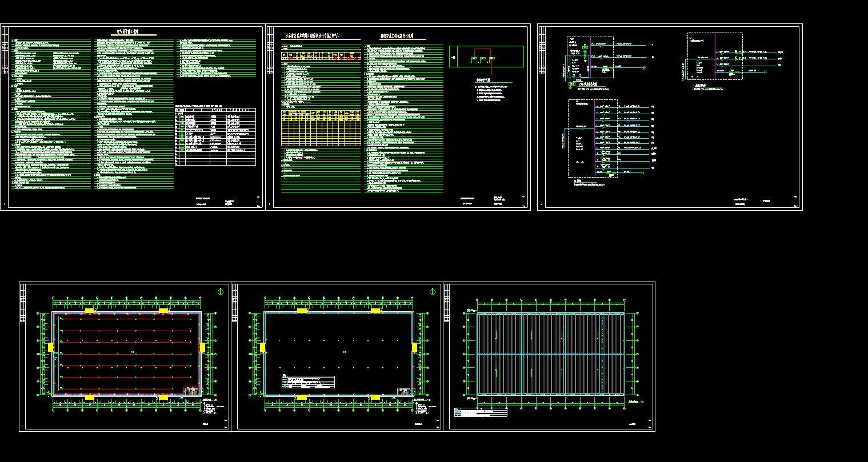The height and width of the screenshot is (462, 868).
Task: Select the legend table below the roof plan
Action: point(481,412)
